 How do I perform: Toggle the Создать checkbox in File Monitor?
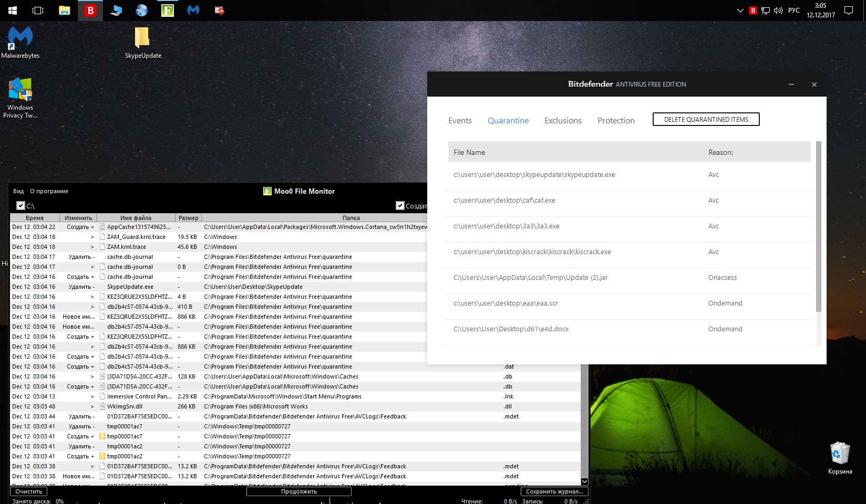pos(400,206)
